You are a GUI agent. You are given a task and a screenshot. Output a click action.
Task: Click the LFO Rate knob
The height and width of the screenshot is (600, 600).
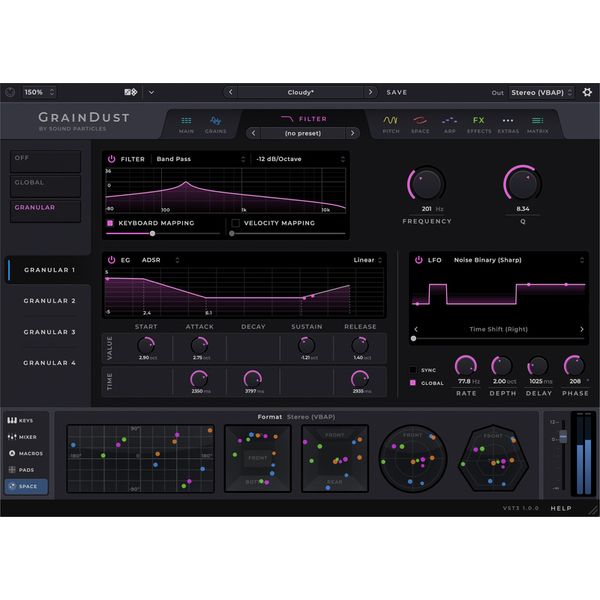coord(465,366)
